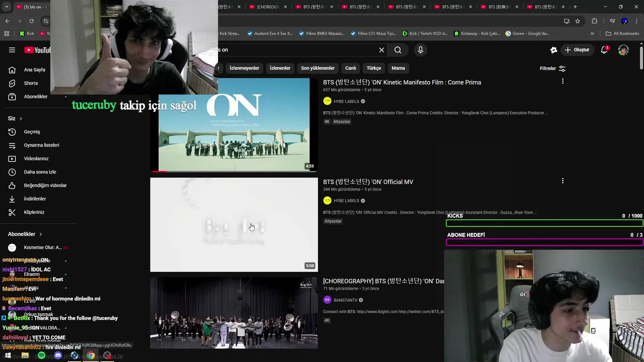The image size is (644, 362).
Task: Open BANGTANTV channel link
Action: tap(346, 300)
